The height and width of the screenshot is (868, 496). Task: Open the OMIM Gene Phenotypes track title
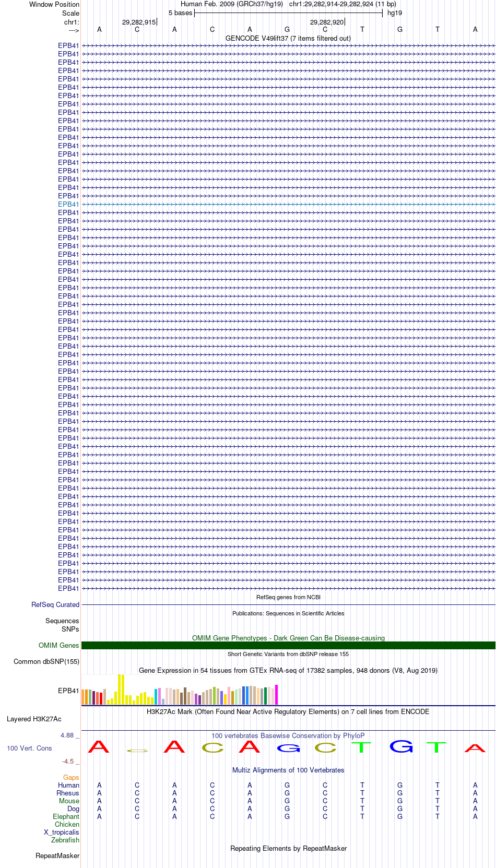[288, 638]
